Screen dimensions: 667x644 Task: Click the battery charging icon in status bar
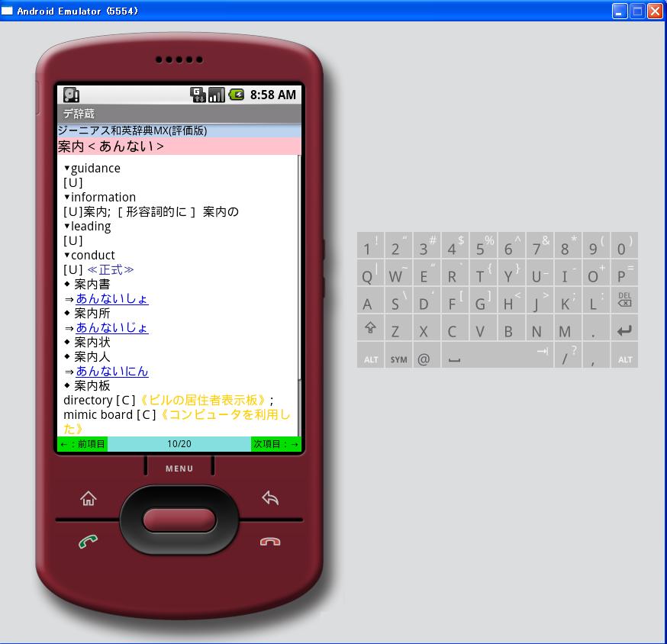pos(237,95)
